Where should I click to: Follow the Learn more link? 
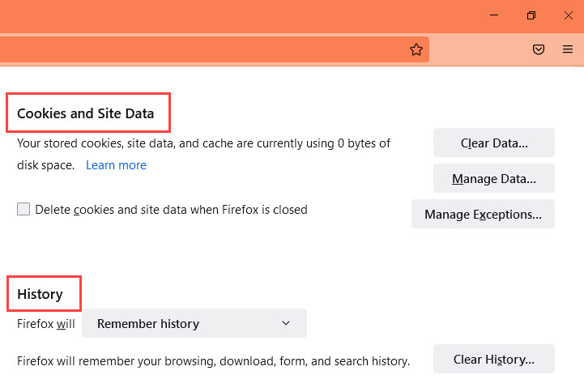(x=116, y=165)
